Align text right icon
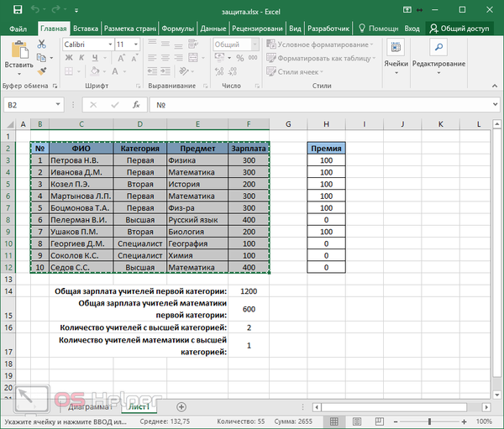 point(178,58)
